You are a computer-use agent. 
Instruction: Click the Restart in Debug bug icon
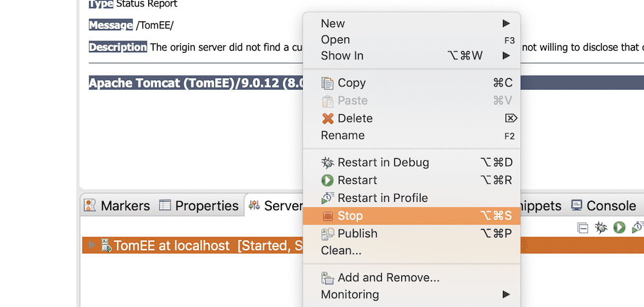click(327, 163)
